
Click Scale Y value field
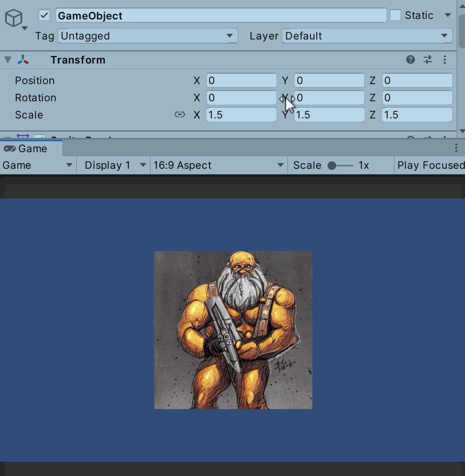pos(329,115)
